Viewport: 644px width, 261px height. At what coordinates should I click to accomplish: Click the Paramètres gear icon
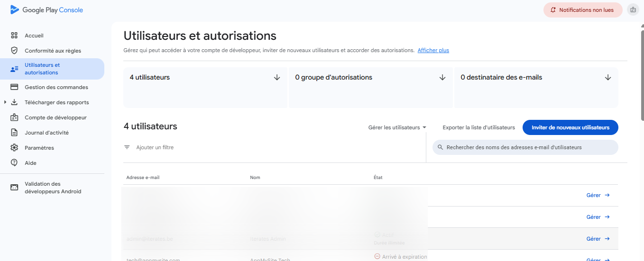(14, 148)
